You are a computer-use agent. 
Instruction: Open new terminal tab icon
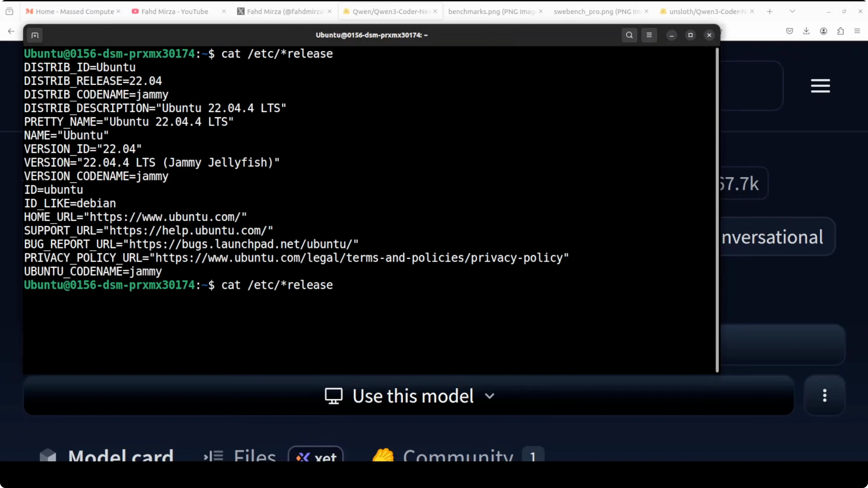tap(35, 35)
